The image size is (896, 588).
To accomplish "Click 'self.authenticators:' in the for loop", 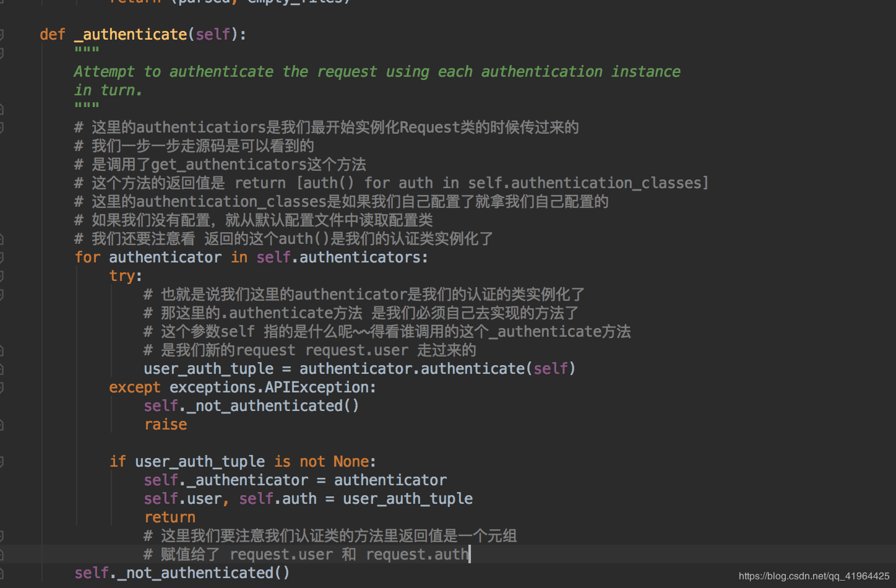I will [342, 257].
